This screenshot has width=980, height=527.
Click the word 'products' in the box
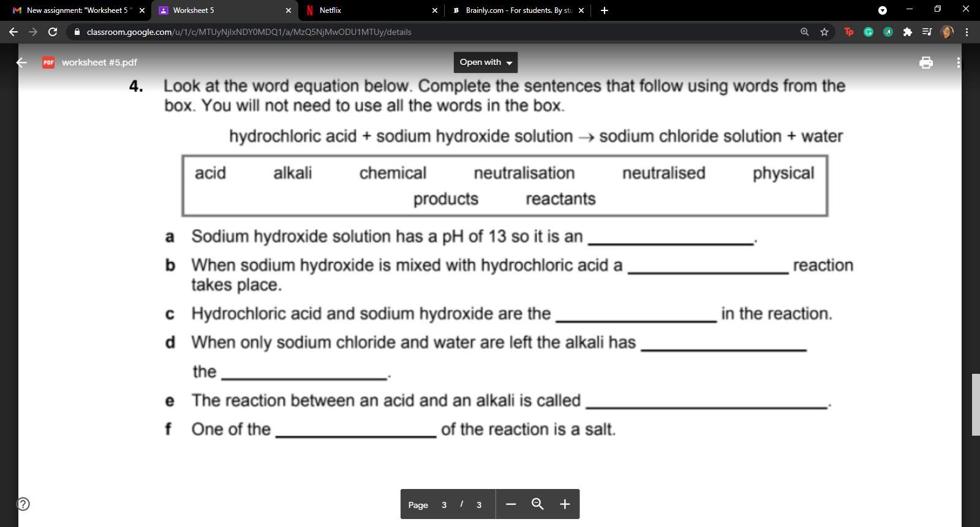[x=446, y=199]
